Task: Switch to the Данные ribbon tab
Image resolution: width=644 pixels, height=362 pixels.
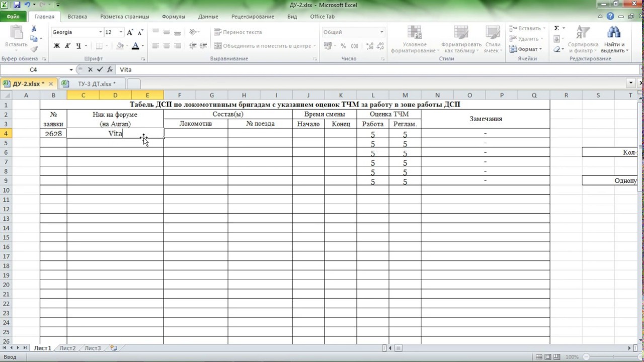Action: (208, 17)
